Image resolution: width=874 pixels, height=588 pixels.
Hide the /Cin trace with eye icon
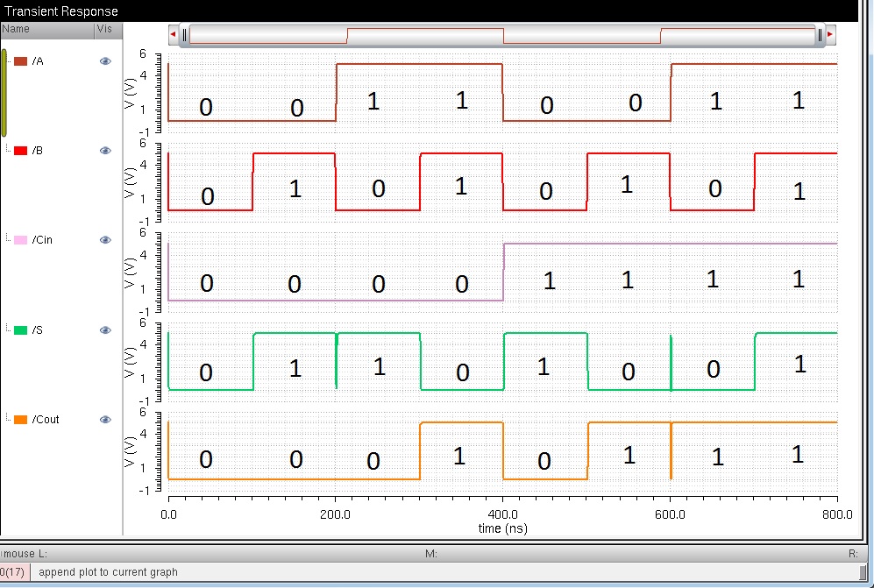[105, 239]
